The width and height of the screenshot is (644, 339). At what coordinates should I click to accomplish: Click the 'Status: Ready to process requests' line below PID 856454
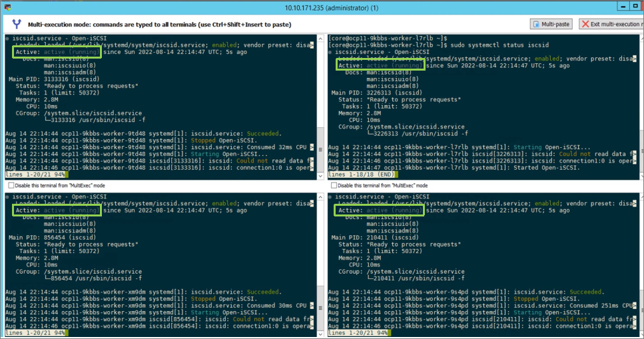point(77,244)
